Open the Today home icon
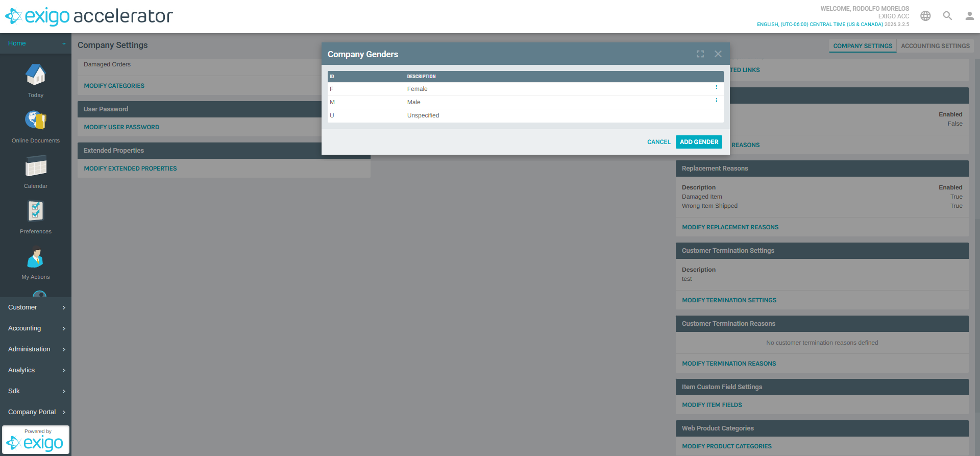Image resolution: width=980 pixels, height=456 pixels. pyautogui.click(x=36, y=75)
